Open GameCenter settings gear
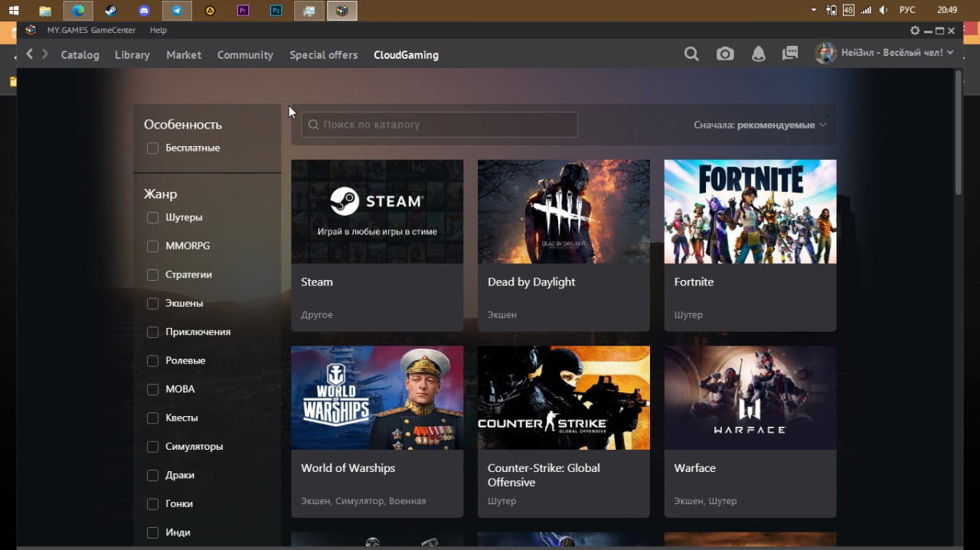 [x=915, y=31]
